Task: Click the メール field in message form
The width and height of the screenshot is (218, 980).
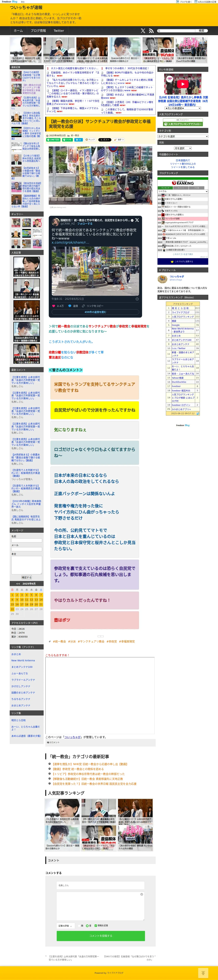Action: coord(27,549)
